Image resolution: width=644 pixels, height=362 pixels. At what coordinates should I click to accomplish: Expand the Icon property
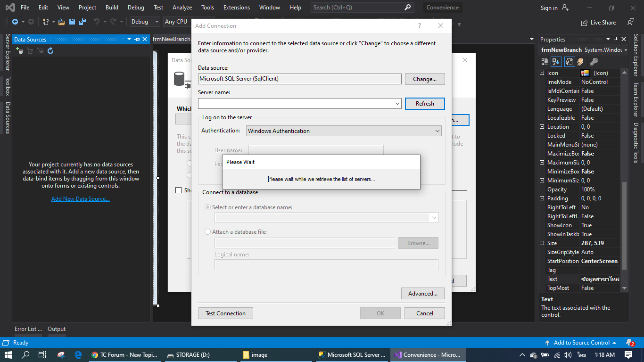pyautogui.click(x=542, y=73)
